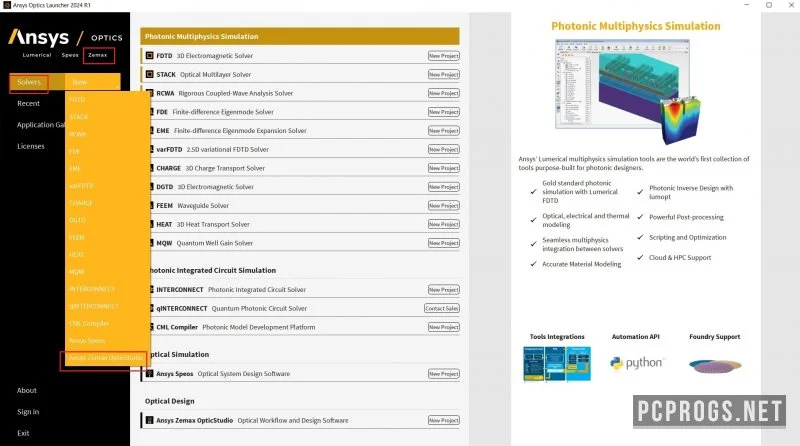Click the FDTD solver icon
This screenshot has width=800, height=446.
149,56
